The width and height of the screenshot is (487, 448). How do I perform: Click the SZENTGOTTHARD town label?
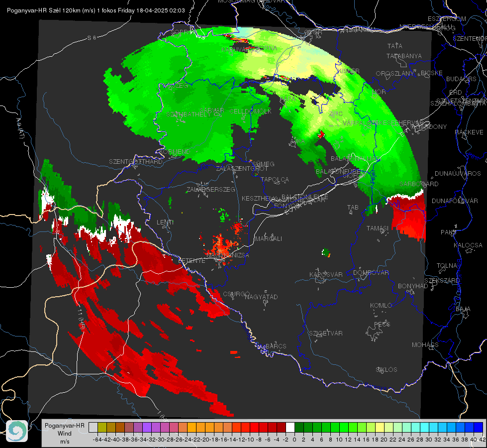[x=136, y=162]
